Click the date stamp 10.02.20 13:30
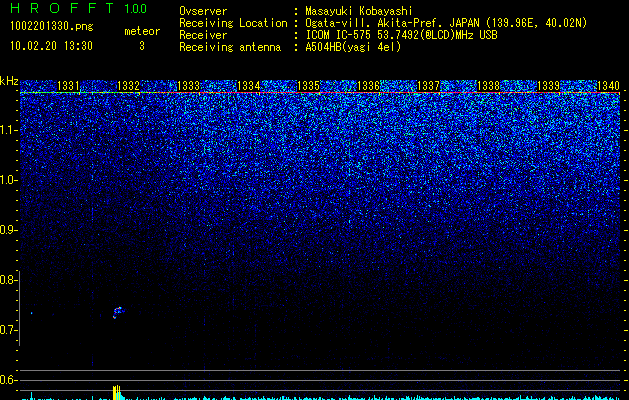 click(x=51, y=46)
